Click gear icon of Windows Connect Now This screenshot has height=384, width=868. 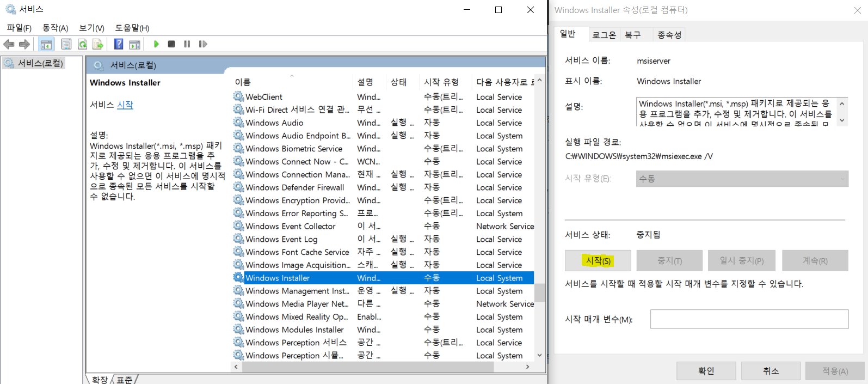[238, 161]
